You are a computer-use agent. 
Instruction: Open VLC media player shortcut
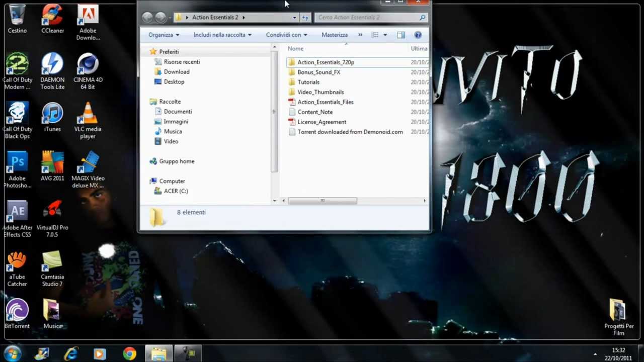click(88, 121)
